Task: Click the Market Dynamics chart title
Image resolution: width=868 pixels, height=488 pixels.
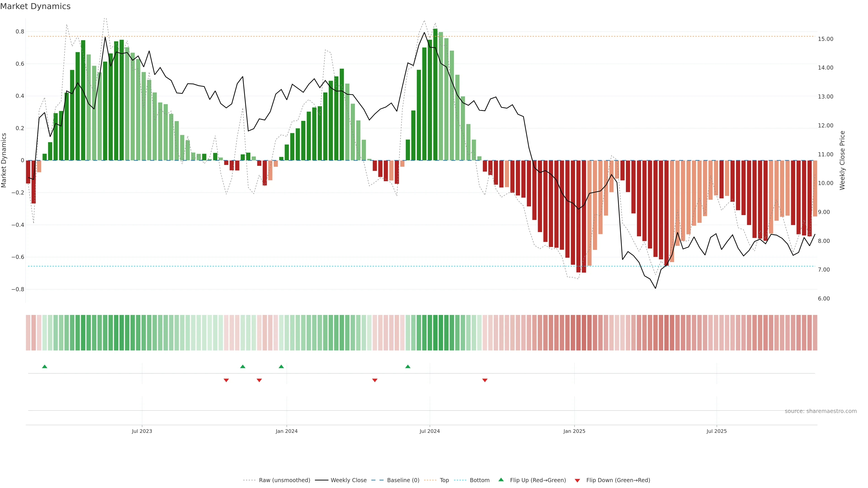Action: (35, 6)
